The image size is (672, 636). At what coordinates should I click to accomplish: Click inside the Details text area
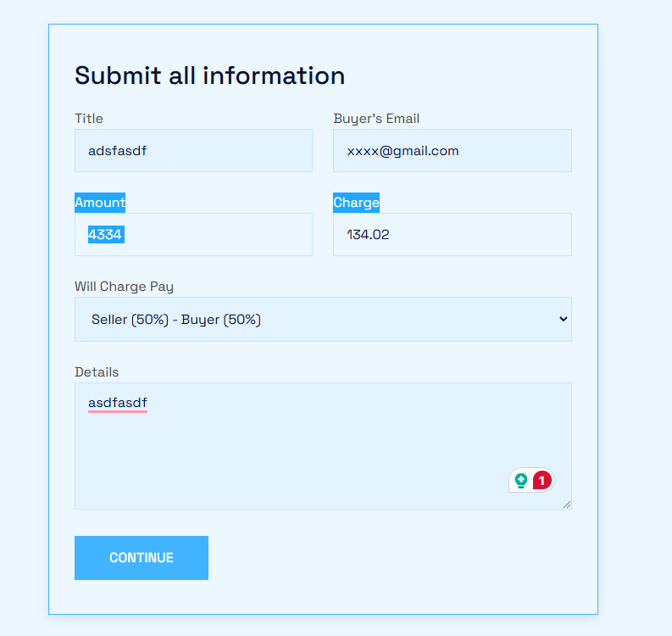pos(323,446)
